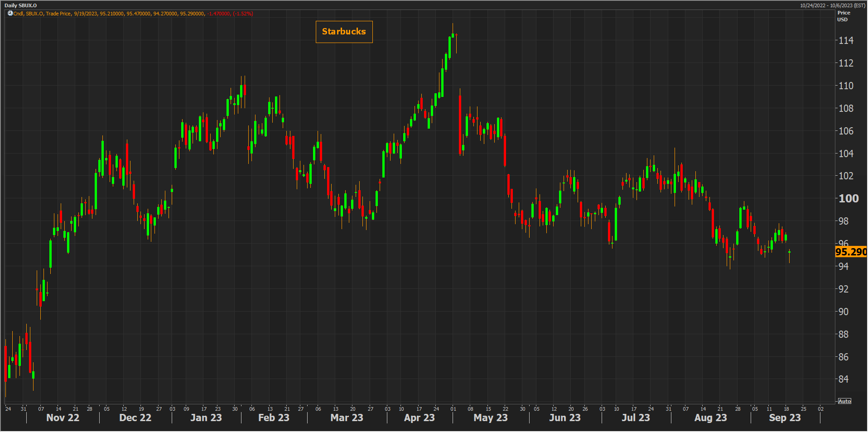This screenshot has height=432, width=868.
Task: Click the Jun 23 month label
Action: [x=565, y=418]
